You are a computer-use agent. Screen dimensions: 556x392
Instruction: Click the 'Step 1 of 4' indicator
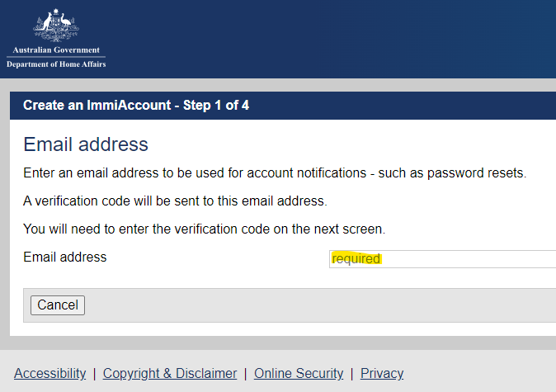[216, 106]
